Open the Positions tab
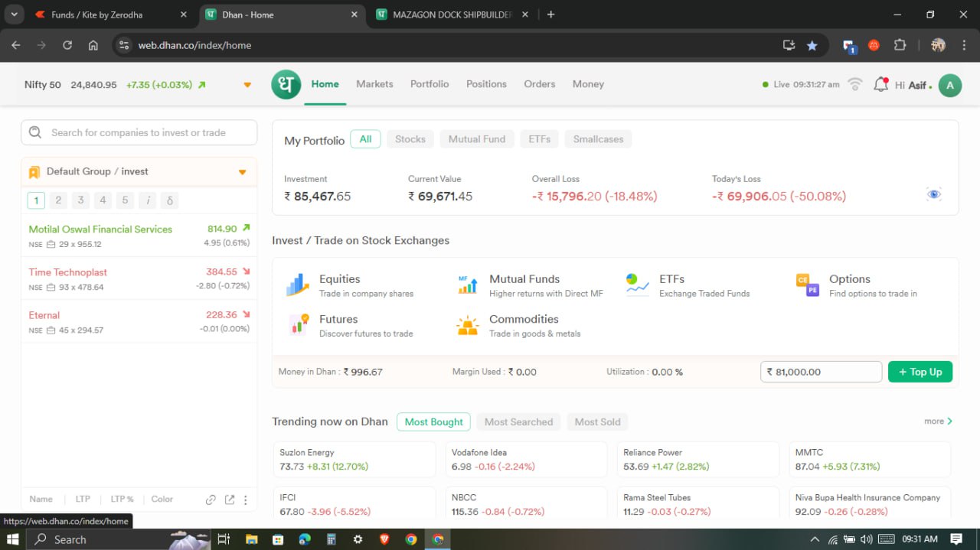The width and height of the screenshot is (980, 550). [486, 84]
